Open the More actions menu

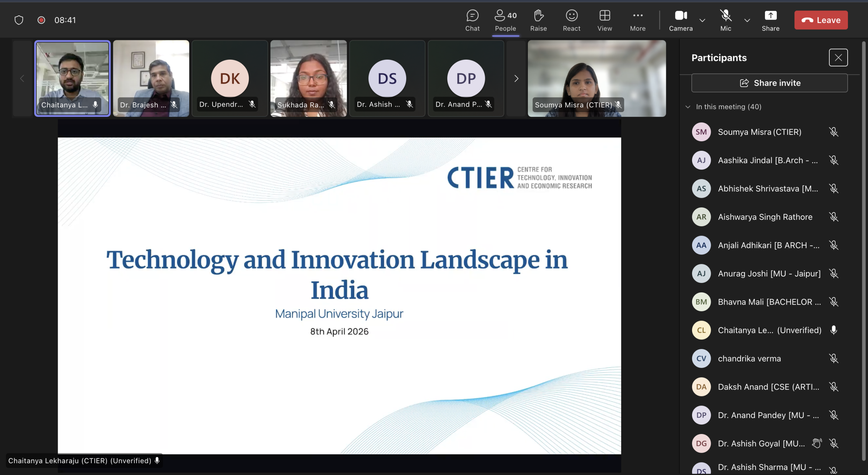point(637,20)
